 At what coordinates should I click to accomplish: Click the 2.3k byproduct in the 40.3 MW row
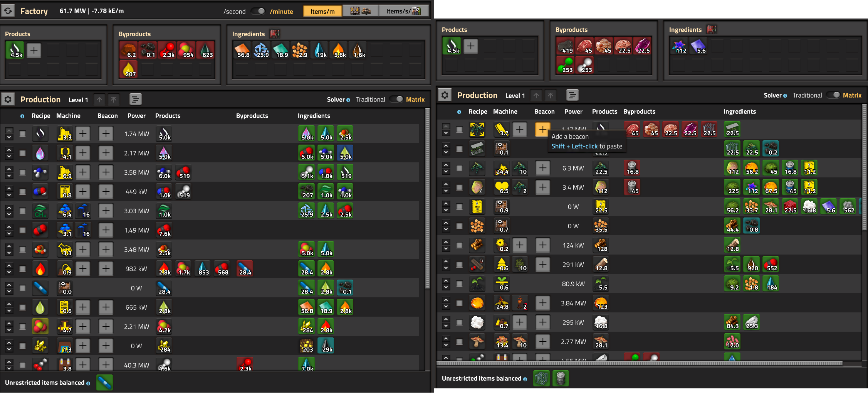click(245, 364)
